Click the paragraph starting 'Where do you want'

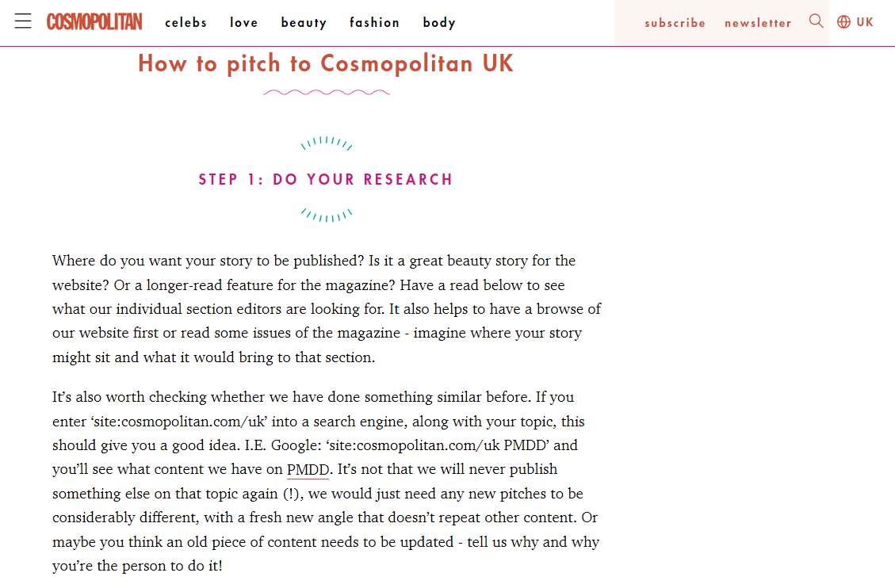(x=326, y=309)
